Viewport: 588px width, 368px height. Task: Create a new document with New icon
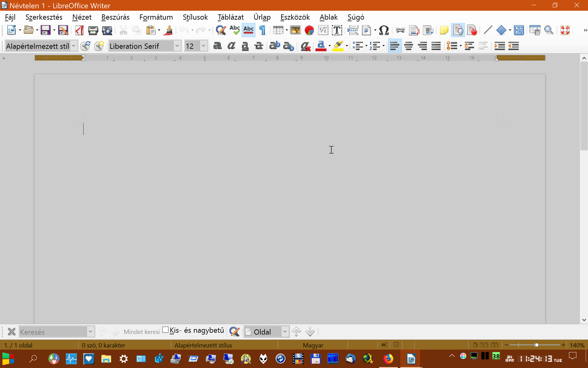[11, 30]
